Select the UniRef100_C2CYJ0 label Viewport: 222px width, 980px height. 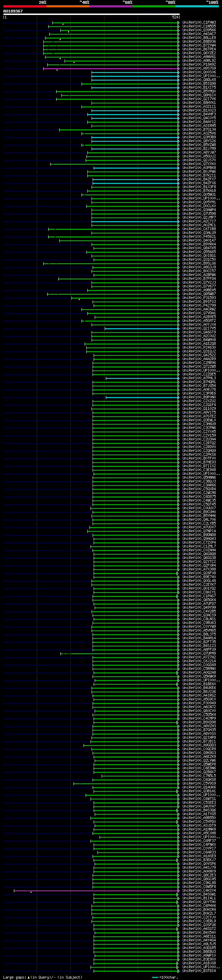click(199, 917)
